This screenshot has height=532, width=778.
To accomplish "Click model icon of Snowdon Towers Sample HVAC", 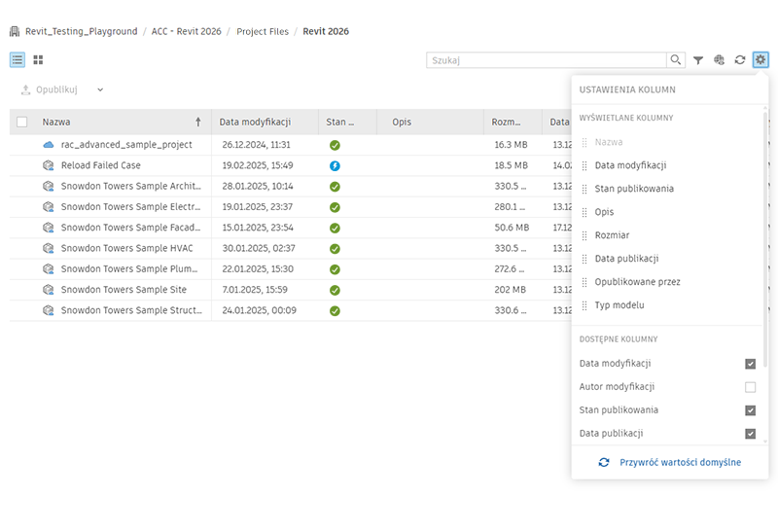I will [48, 248].
